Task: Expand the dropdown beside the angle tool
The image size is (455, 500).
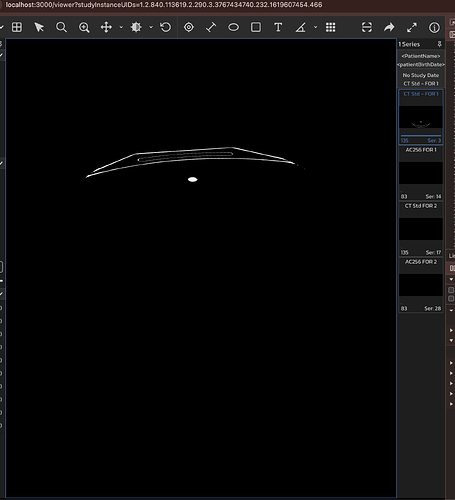Action: 315,27
